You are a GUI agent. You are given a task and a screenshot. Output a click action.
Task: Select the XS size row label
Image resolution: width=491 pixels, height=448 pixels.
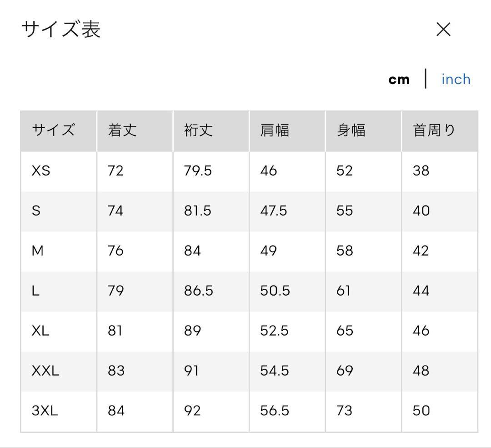[41, 171]
